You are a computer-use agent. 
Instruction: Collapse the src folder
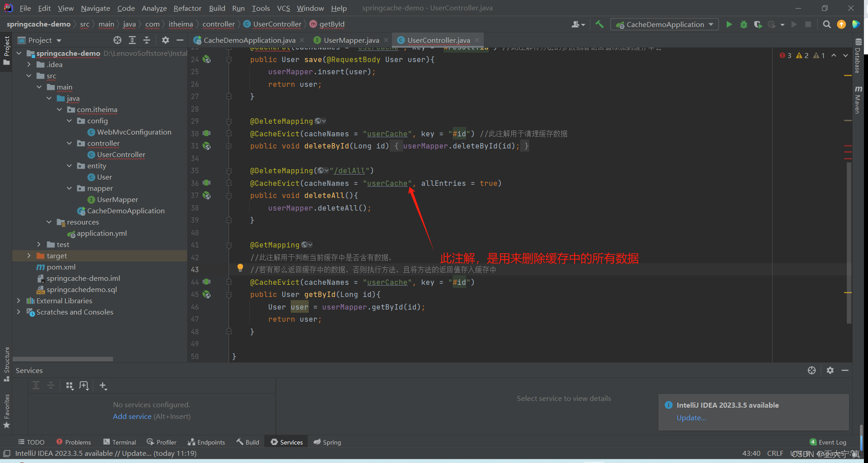pos(29,76)
